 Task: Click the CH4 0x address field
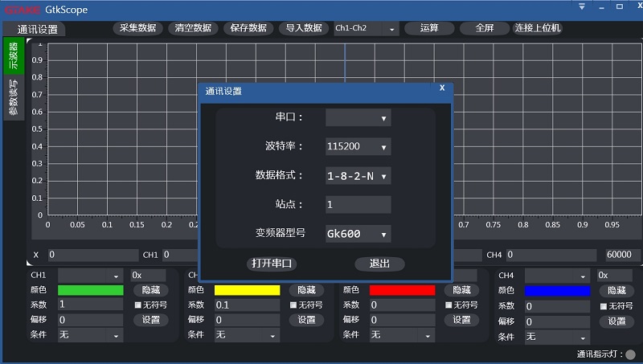coord(615,276)
